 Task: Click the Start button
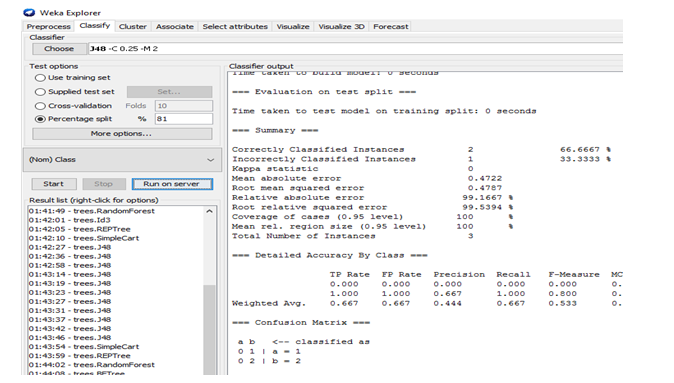click(x=54, y=184)
